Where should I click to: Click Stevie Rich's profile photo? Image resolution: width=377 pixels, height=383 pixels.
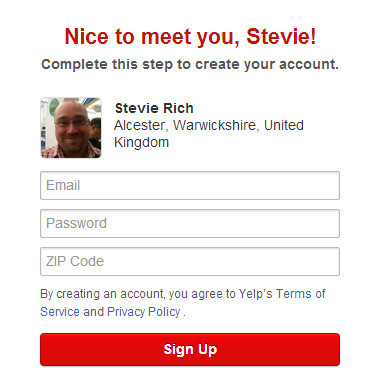pos(71,127)
